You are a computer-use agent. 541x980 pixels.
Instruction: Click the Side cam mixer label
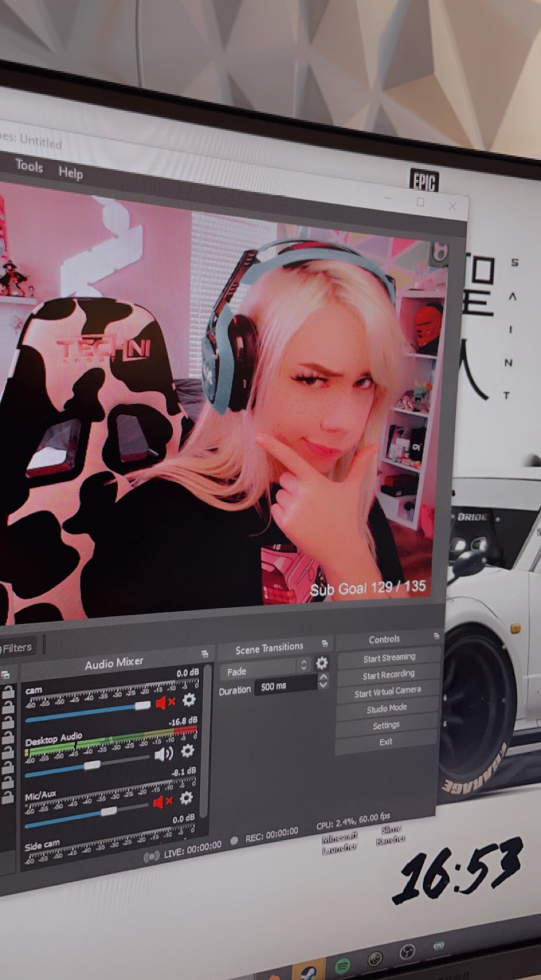point(43,845)
